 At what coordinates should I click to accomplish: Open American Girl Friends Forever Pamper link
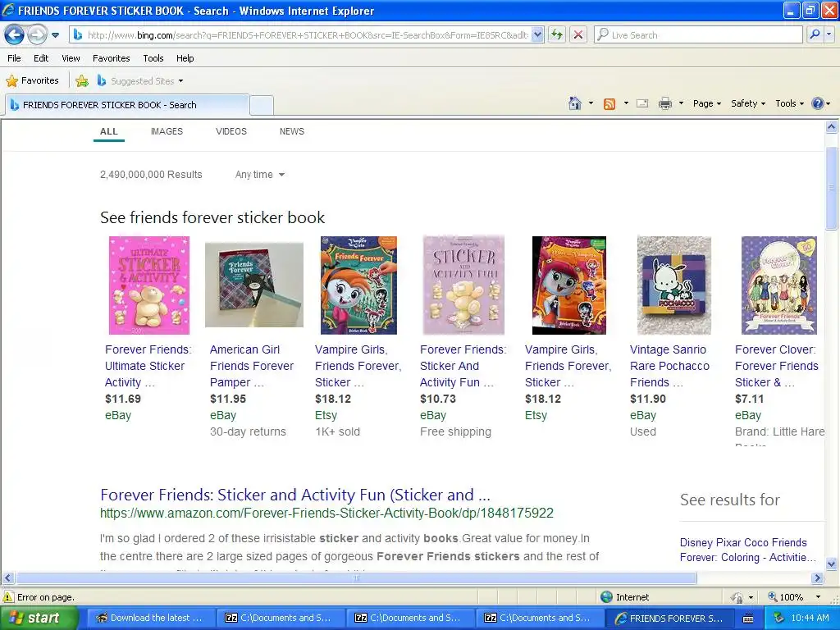tap(252, 366)
